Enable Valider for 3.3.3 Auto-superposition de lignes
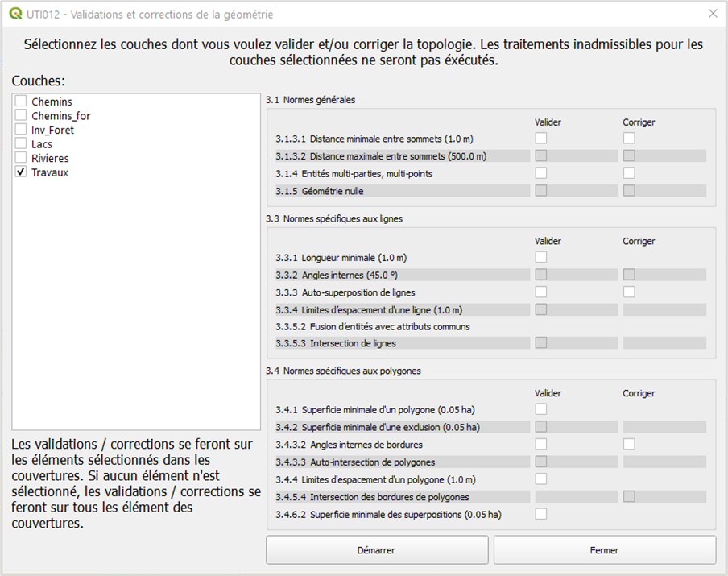Viewport: 728px width, 576px height. (x=541, y=292)
